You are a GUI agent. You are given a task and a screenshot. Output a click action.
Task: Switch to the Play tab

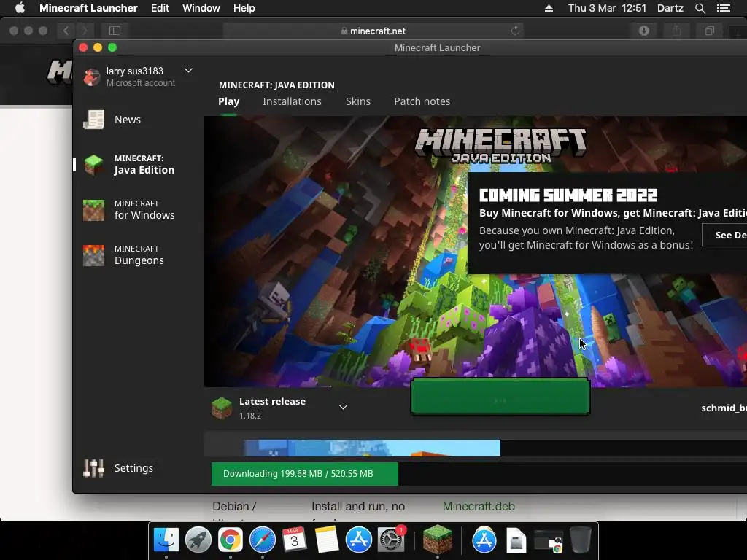(x=228, y=101)
